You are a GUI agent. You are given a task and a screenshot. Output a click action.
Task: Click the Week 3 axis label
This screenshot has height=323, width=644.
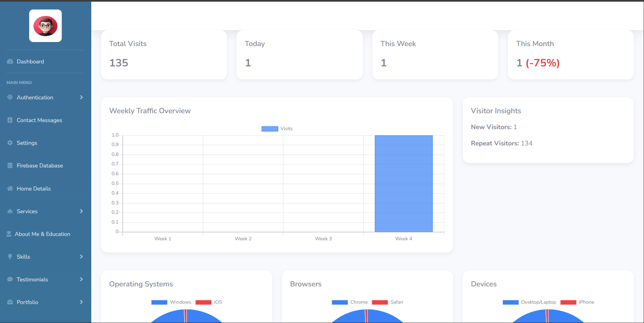click(x=323, y=239)
